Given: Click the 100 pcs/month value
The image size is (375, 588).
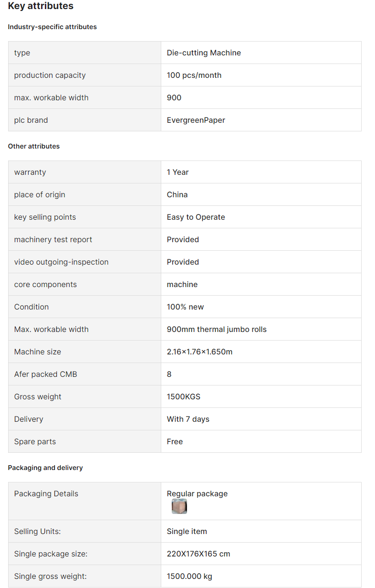Looking at the screenshot, I should (x=194, y=75).
